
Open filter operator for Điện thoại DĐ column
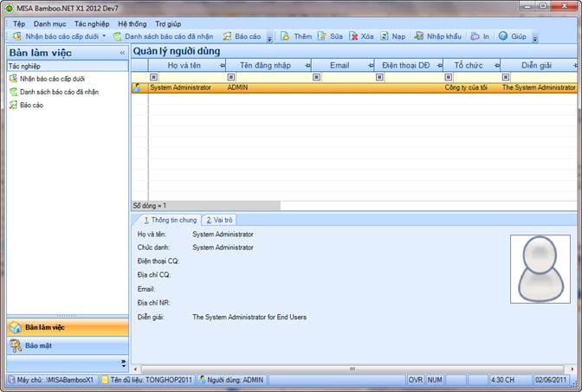379,77
